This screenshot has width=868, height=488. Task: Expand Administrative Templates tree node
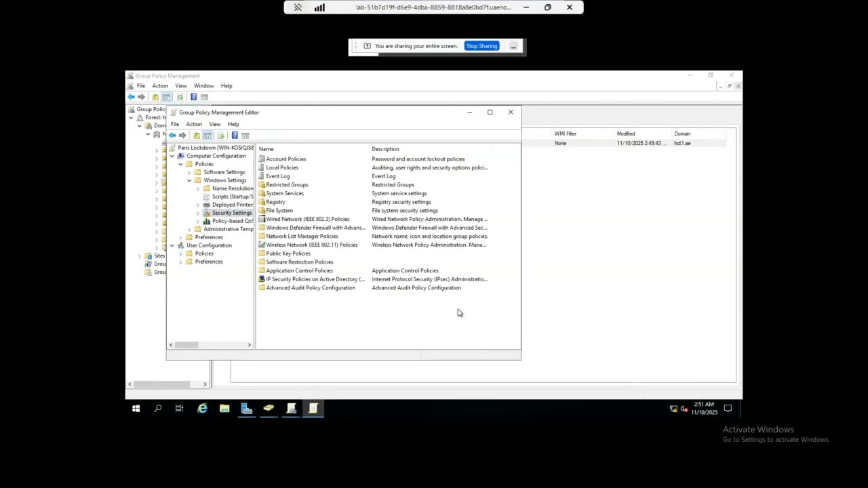coord(189,229)
